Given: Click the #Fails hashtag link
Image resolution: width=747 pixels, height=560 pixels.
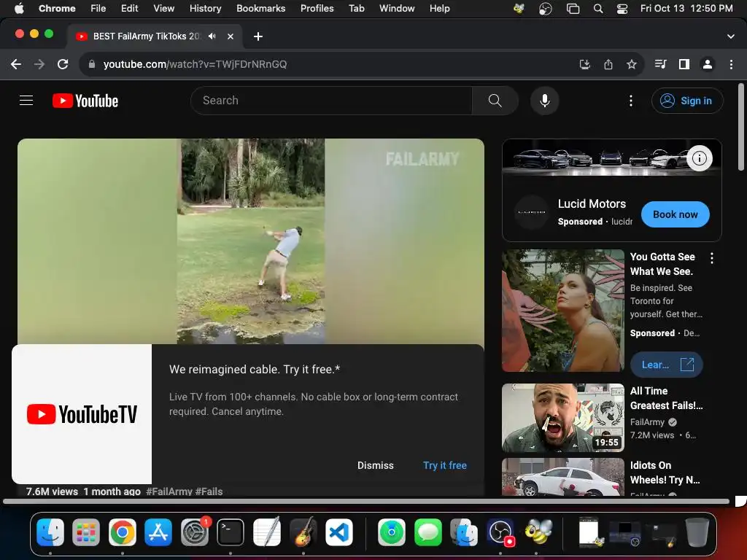Looking at the screenshot, I should [209, 491].
